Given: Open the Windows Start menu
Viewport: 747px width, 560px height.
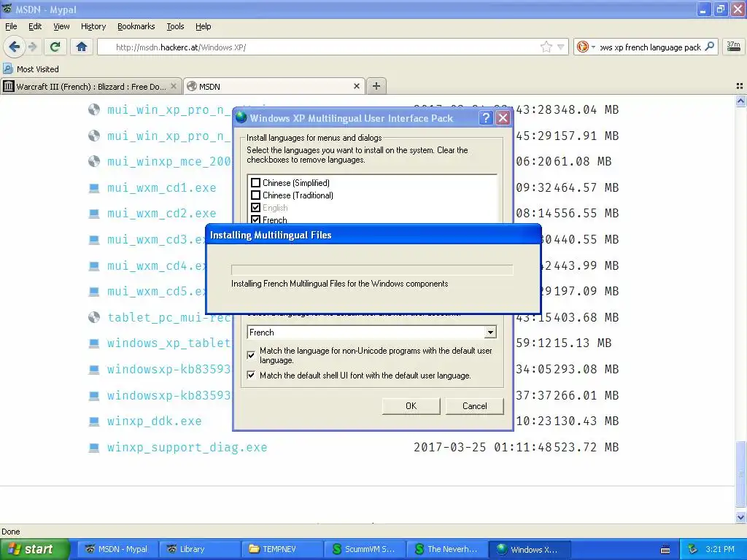Looking at the screenshot, I should coord(34,549).
